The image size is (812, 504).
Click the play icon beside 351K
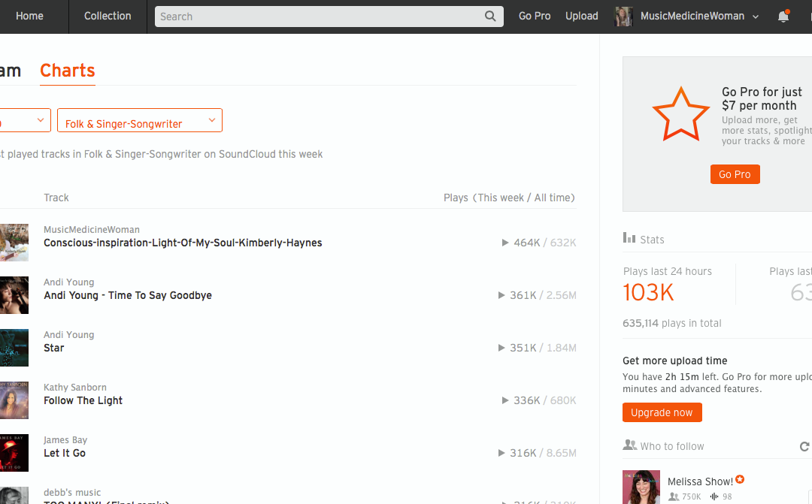(501, 348)
